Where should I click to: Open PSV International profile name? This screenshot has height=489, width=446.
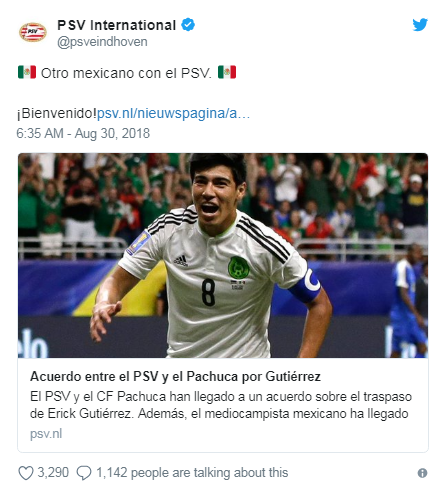(117, 25)
